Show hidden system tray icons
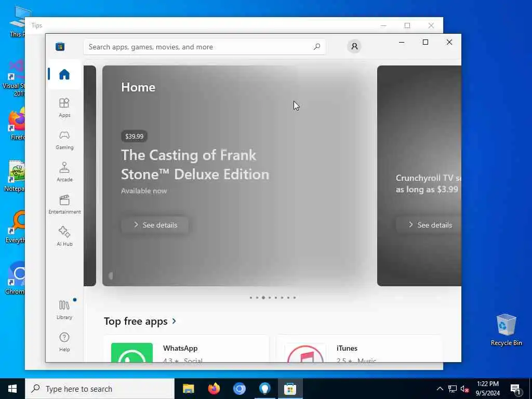 (x=440, y=389)
